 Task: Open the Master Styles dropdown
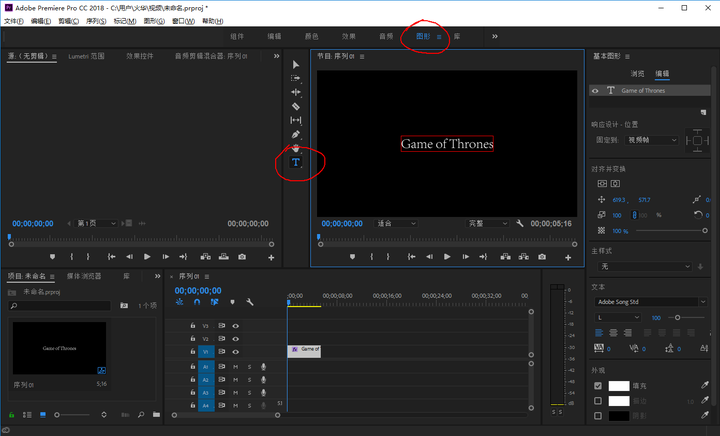click(x=645, y=266)
